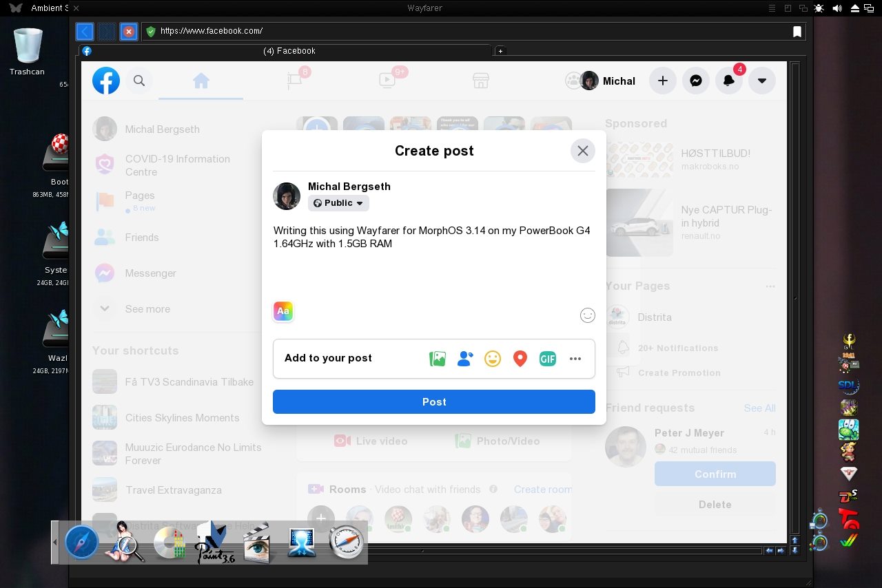Viewport: 882px width, 588px height.
Task: Click the eject icon in menu bar
Action: (x=855, y=8)
